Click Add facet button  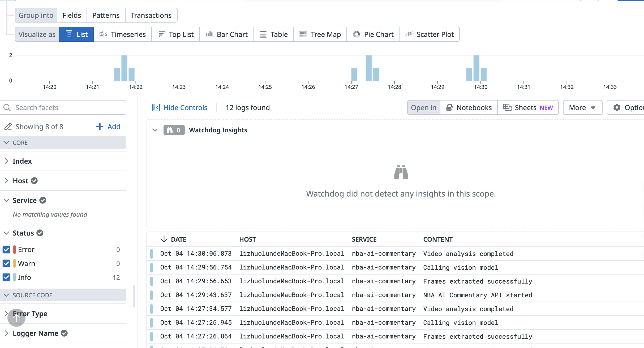[108, 127]
